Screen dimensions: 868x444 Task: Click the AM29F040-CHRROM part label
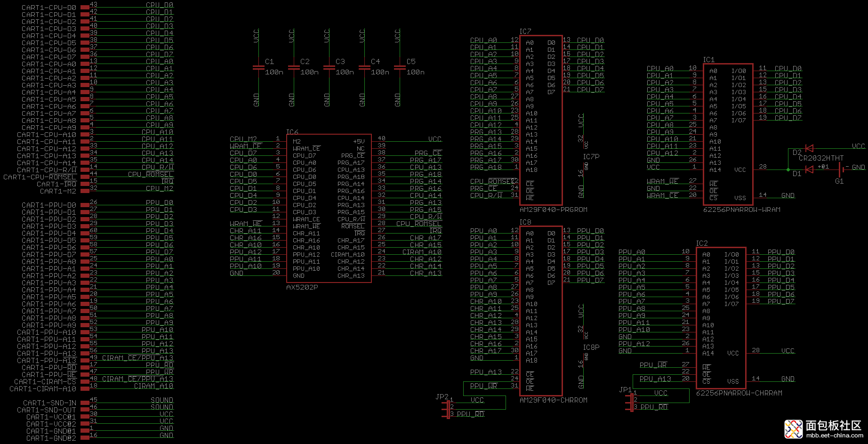tap(554, 400)
